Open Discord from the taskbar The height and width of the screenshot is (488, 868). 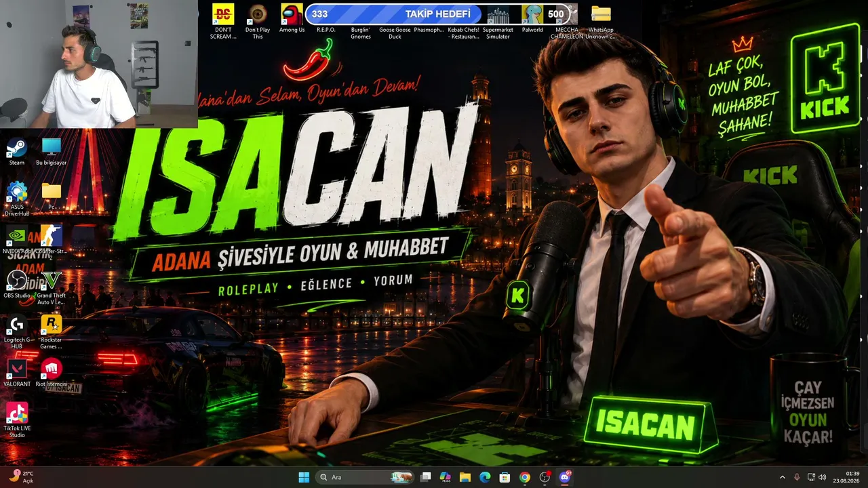[564, 477]
